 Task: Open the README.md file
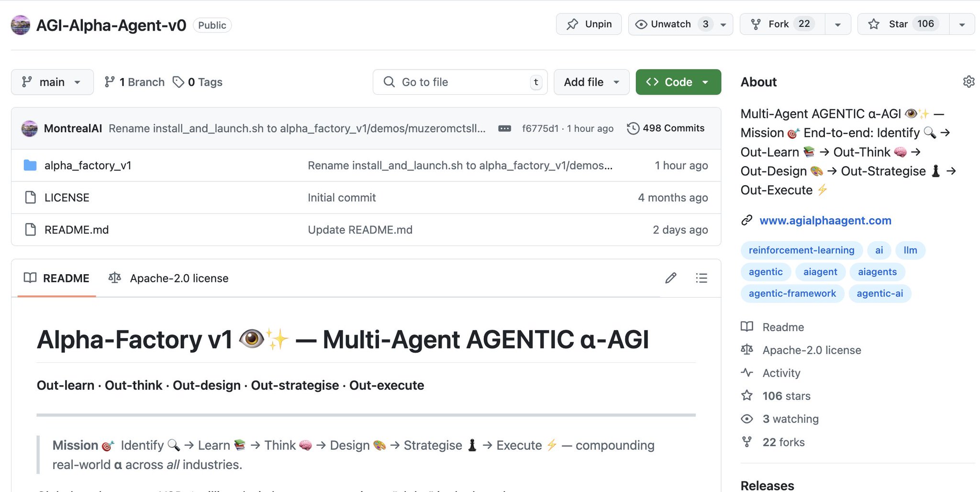[77, 230]
